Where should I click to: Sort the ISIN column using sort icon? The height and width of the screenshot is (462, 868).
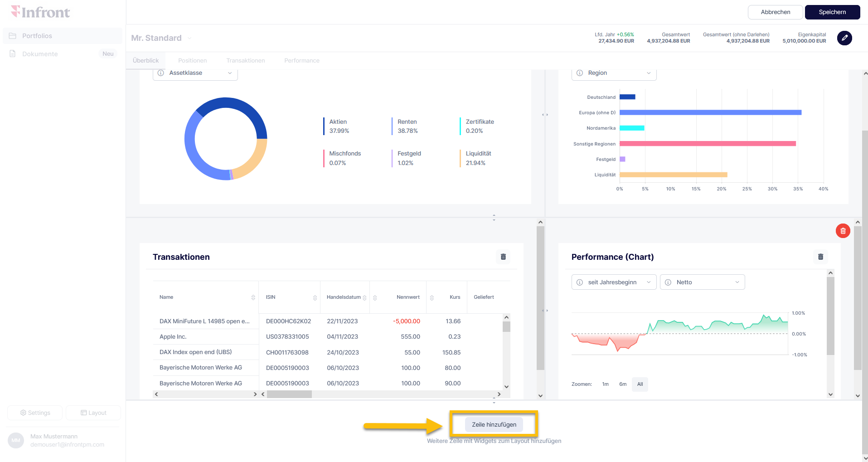tap(315, 297)
